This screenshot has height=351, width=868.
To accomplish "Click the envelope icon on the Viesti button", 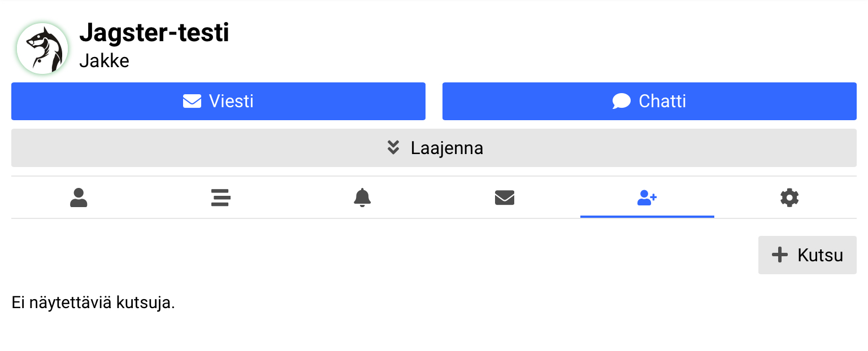I will (x=192, y=102).
